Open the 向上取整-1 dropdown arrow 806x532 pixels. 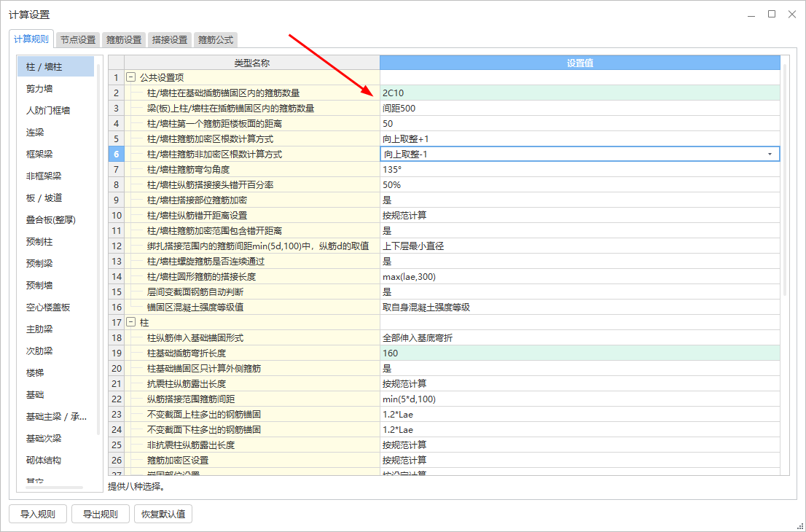770,154
